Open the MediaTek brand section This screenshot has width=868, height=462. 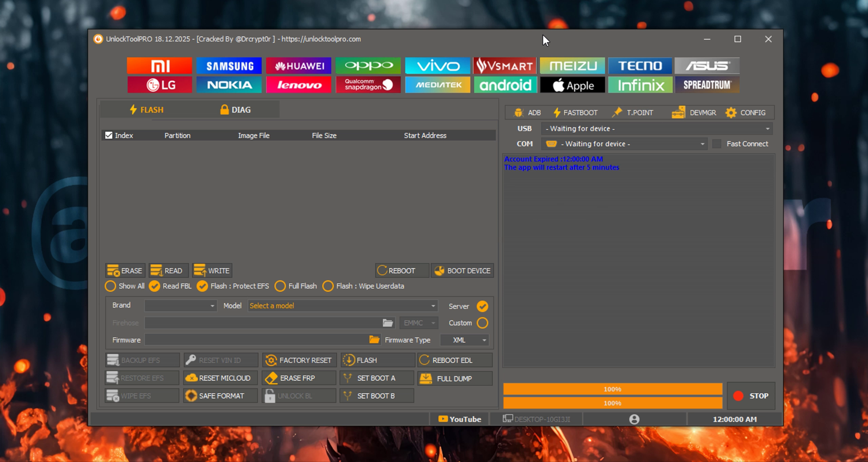tap(437, 84)
